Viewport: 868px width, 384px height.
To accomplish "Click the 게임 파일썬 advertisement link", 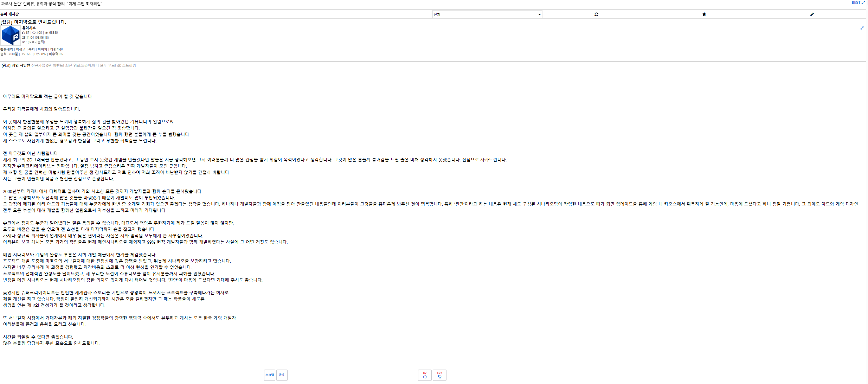I will pyautogui.click(x=21, y=65).
